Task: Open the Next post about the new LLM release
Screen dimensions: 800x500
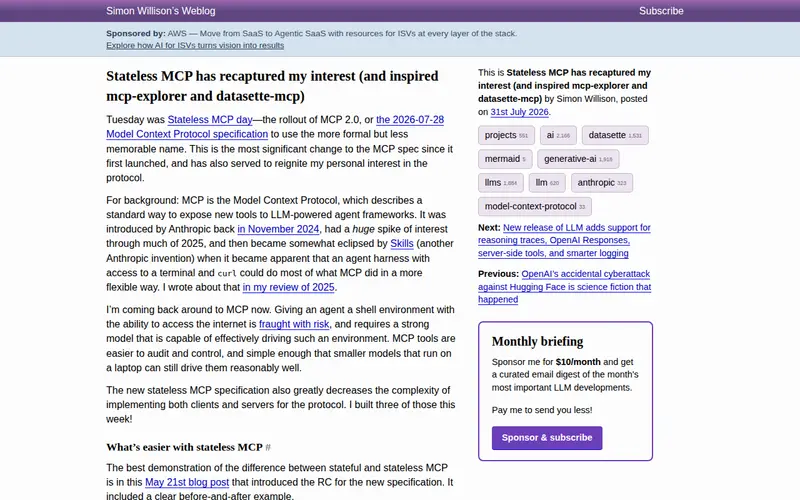Action: (x=564, y=240)
